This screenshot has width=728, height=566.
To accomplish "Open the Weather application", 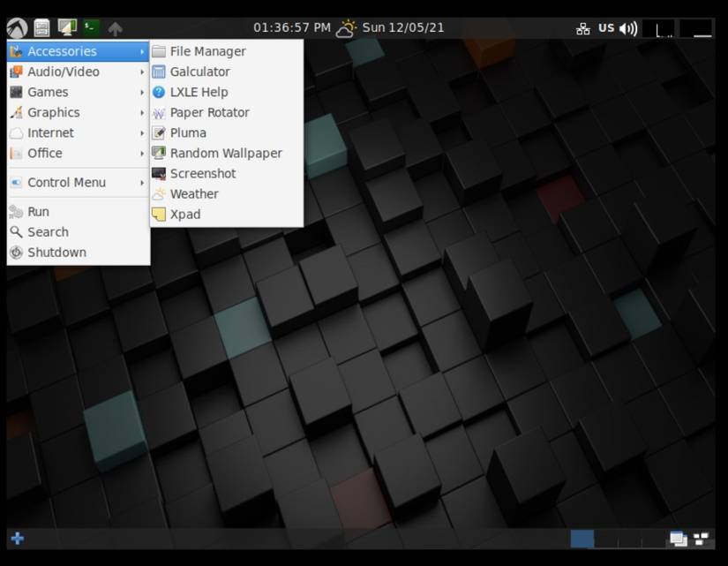I will (x=195, y=193).
